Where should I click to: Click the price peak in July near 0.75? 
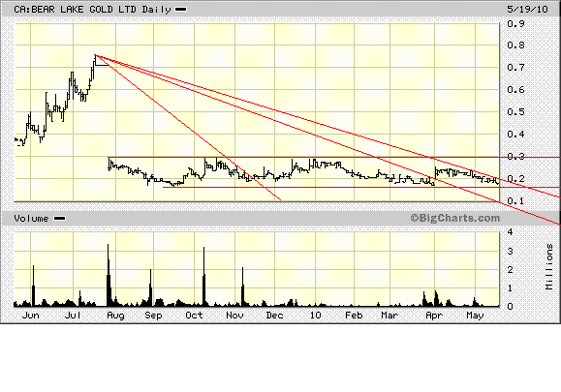click(x=95, y=55)
